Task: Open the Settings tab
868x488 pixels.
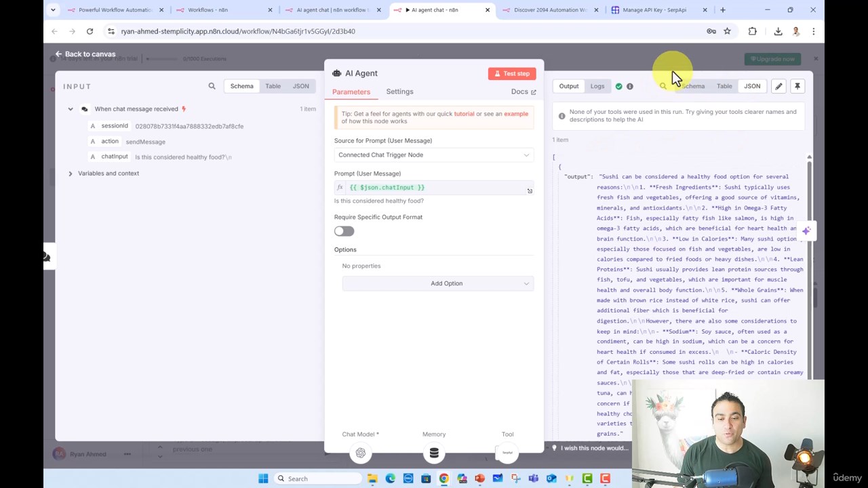Action: coord(399,91)
